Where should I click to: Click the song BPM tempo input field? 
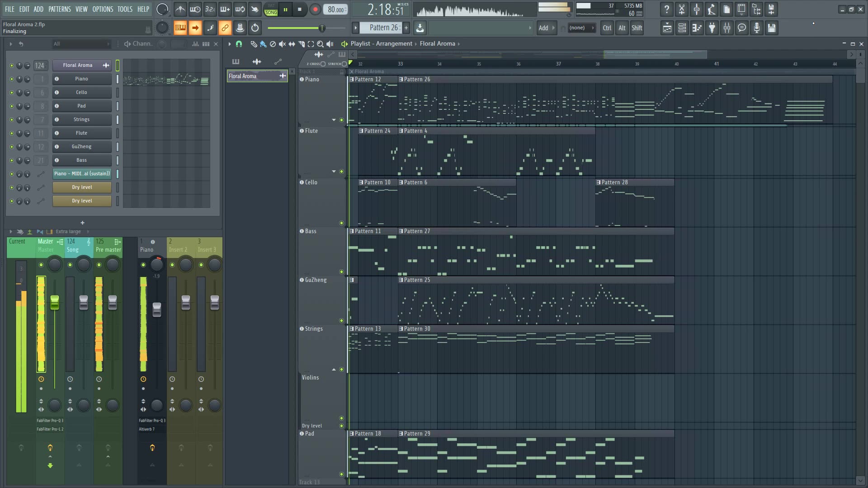point(335,9)
